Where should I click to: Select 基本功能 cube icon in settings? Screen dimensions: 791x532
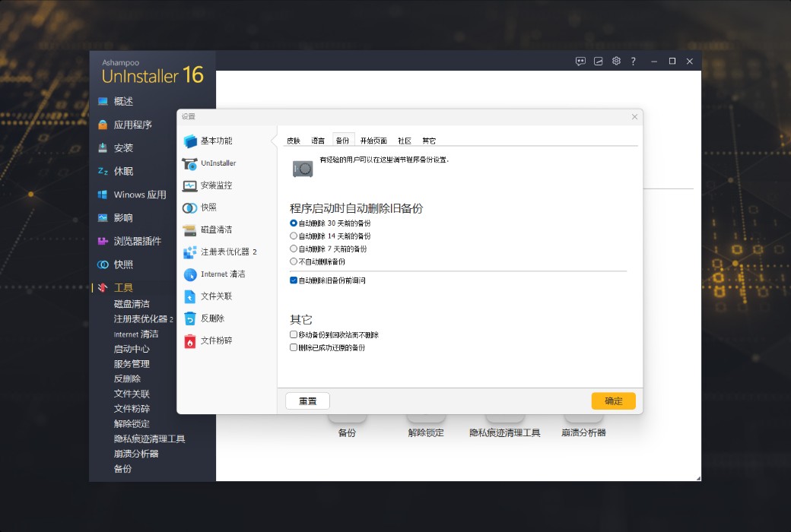coord(190,141)
